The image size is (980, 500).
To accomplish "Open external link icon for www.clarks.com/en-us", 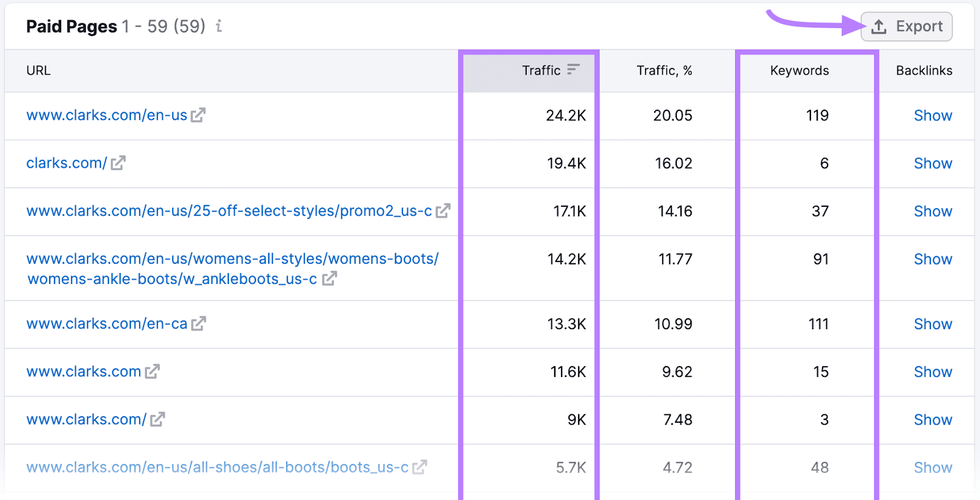I will click(198, 115).
